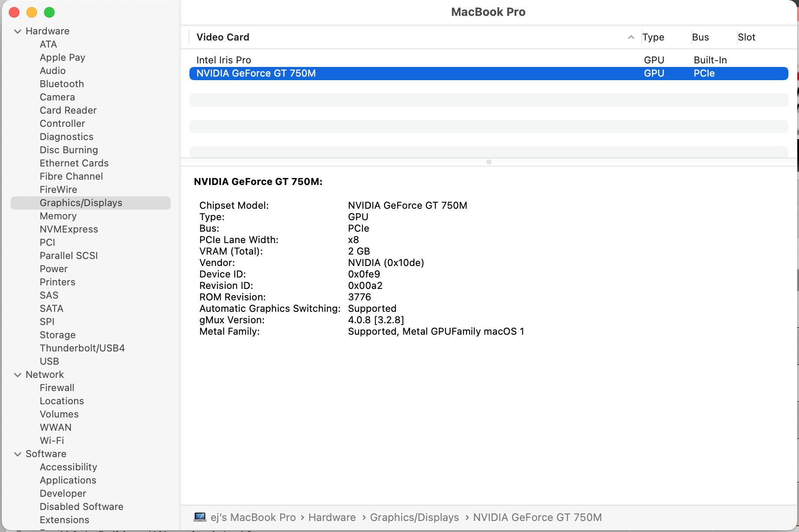Select SATA in the sidebar
The height and width of the screenshot is (532, 799).
[52, 309]
